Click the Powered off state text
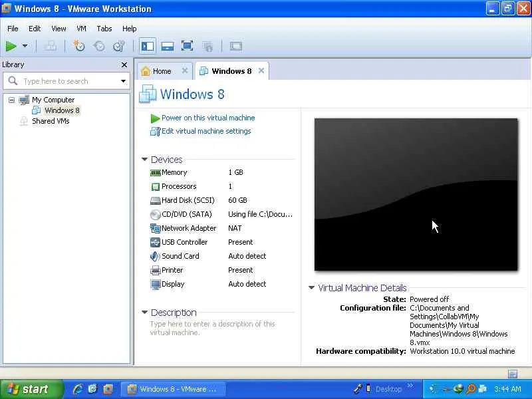This screenshot has height=399, width=532. [x=429, y=299]
